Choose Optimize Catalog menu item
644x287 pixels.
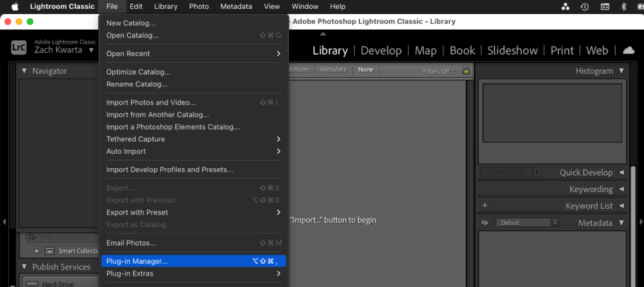pyautogui.click(x=194, y=72)
